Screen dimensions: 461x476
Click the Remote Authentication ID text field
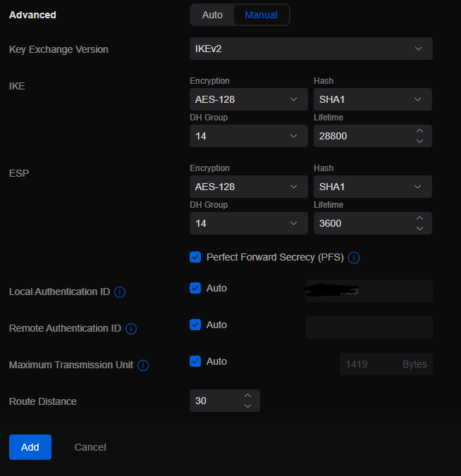pos(369,327)
